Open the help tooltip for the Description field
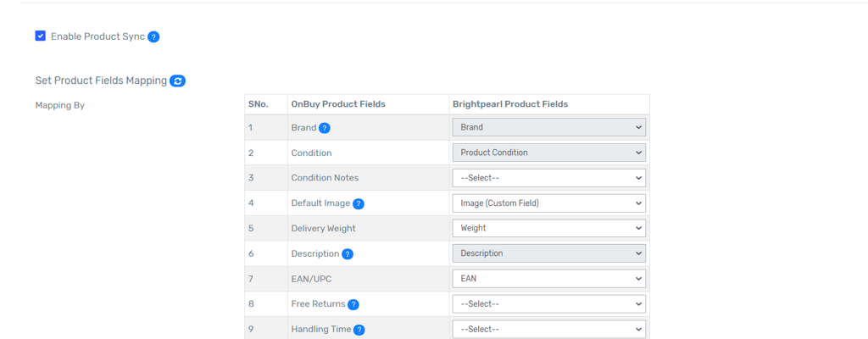Viewport: 868px width, 339px height. [x=348, y=254]
